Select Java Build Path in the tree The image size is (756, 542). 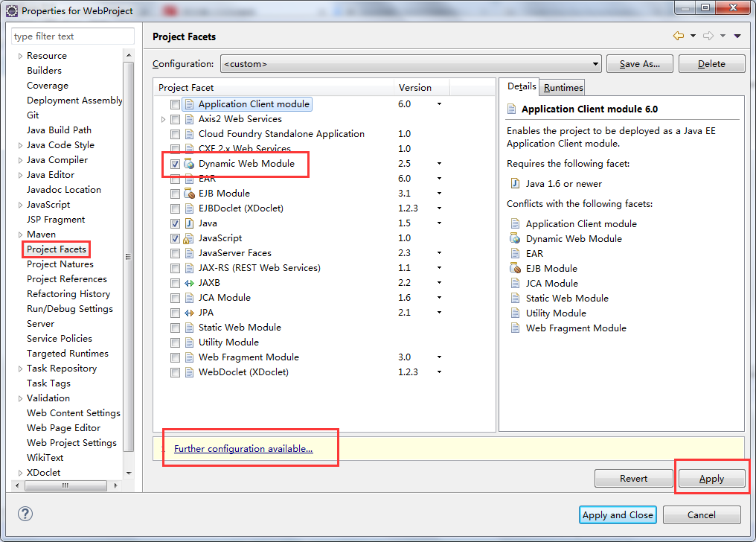[59, 130]
